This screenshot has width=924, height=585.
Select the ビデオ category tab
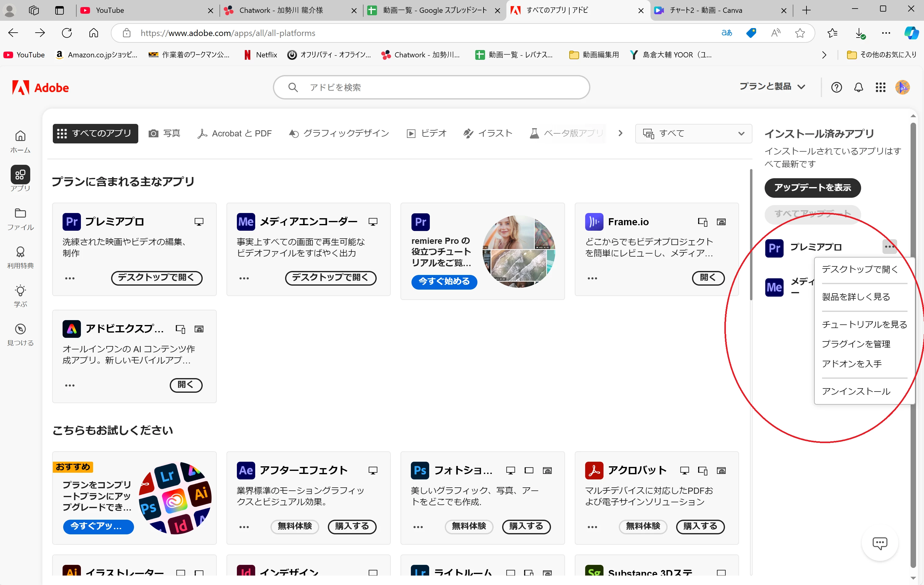[427, 133]
